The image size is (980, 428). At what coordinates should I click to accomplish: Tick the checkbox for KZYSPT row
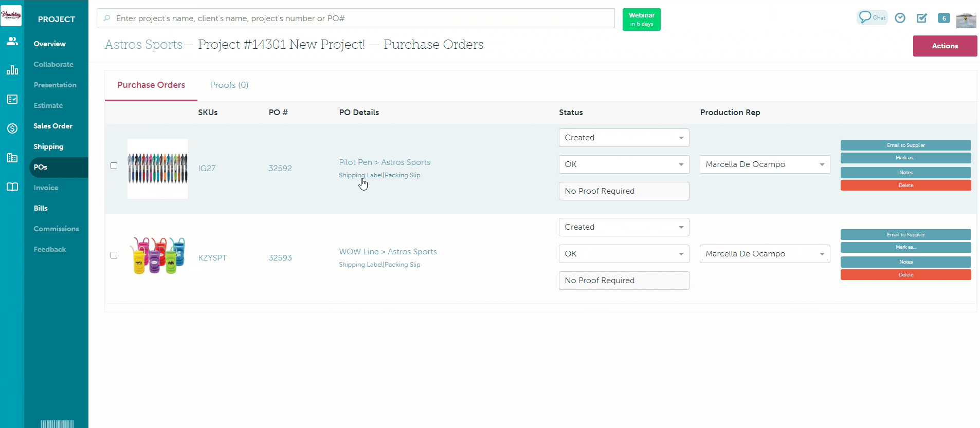(114, 255)
